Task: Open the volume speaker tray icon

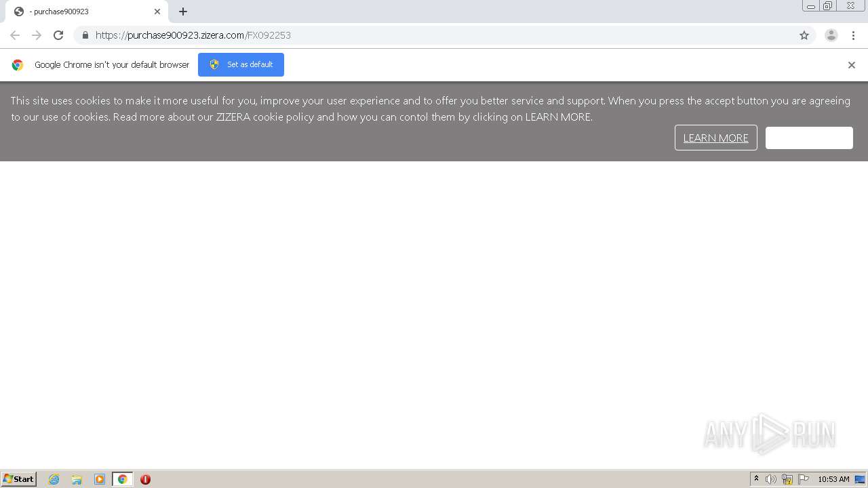Action: (x=771, y=479)
